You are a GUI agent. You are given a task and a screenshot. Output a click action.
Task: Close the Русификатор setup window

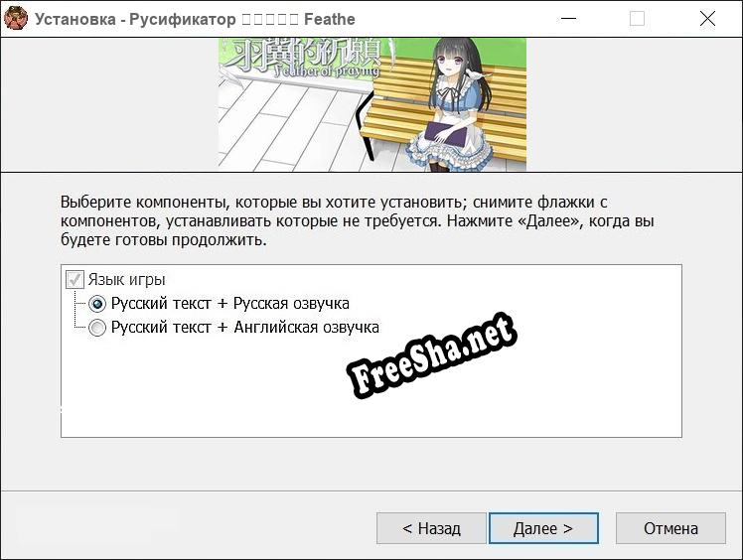pos(707,19)
